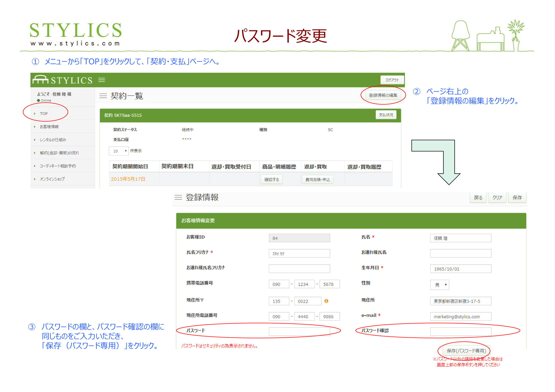Click mobile phone field showing 5678
555x392 pixels.
[330, 284]
